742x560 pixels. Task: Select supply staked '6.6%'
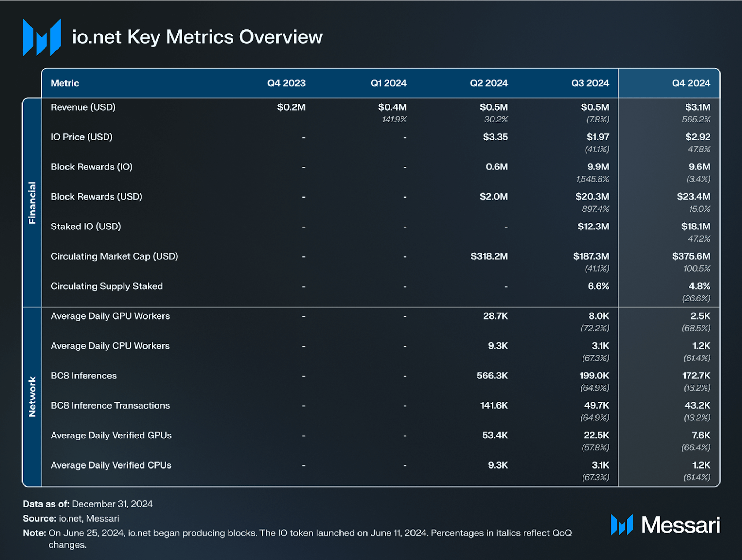pos(598,286)
